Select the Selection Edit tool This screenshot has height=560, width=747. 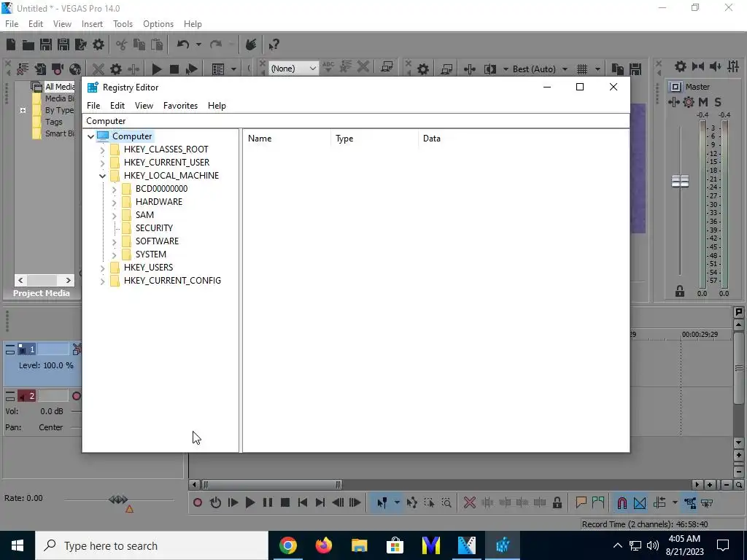tap(429, 502)
